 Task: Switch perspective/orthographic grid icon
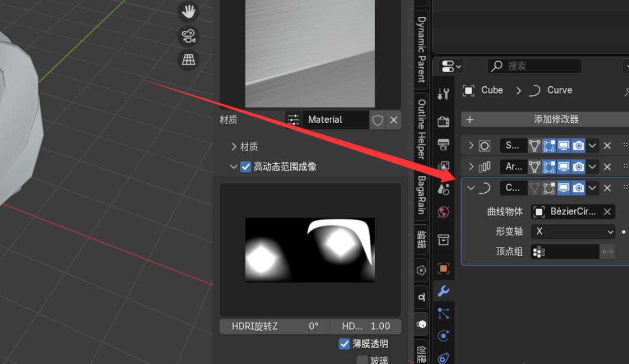[188, 60]
